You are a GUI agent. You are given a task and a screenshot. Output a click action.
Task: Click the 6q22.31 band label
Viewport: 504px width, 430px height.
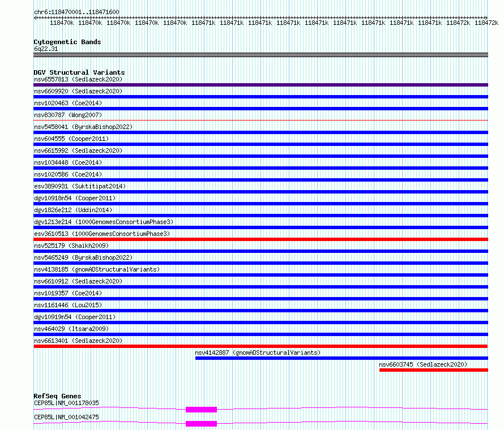[46, 49]
